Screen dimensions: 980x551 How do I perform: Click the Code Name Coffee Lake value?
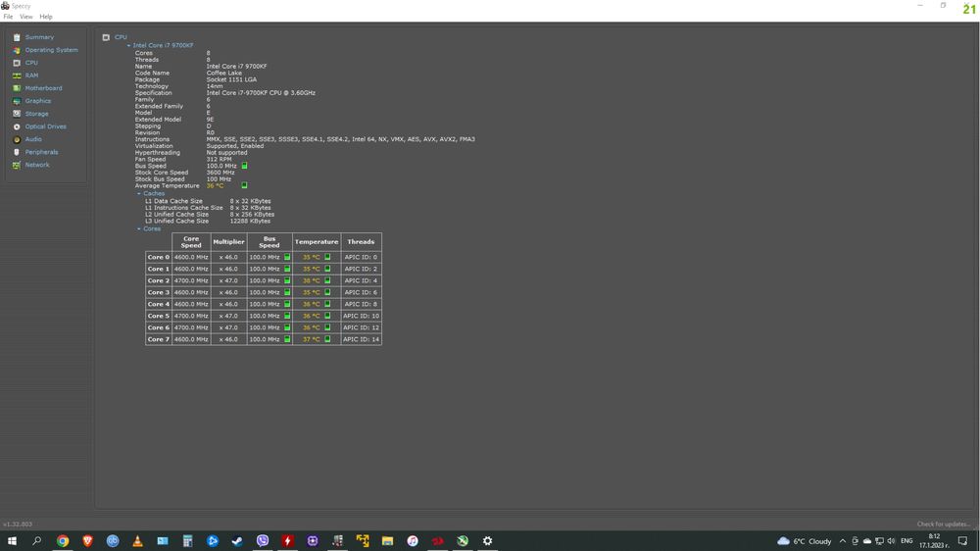(x=223, y=74)
